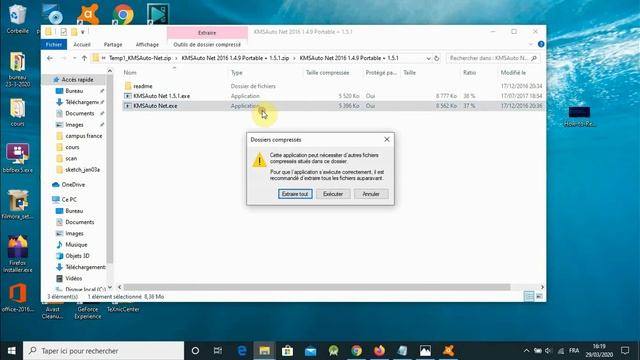
Task: Open scan folder in sidebar
Action: 71,158
